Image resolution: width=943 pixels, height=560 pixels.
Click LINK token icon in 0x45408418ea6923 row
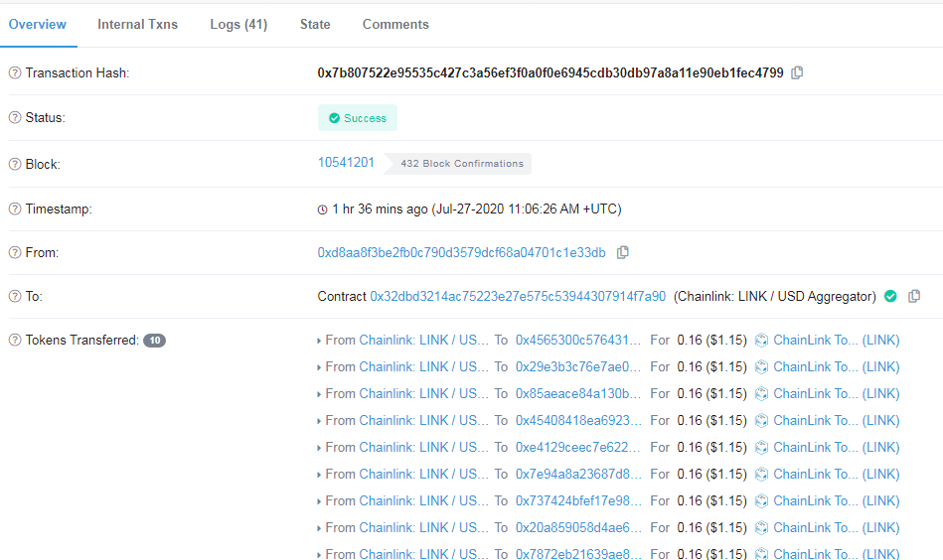pos(761,421)
